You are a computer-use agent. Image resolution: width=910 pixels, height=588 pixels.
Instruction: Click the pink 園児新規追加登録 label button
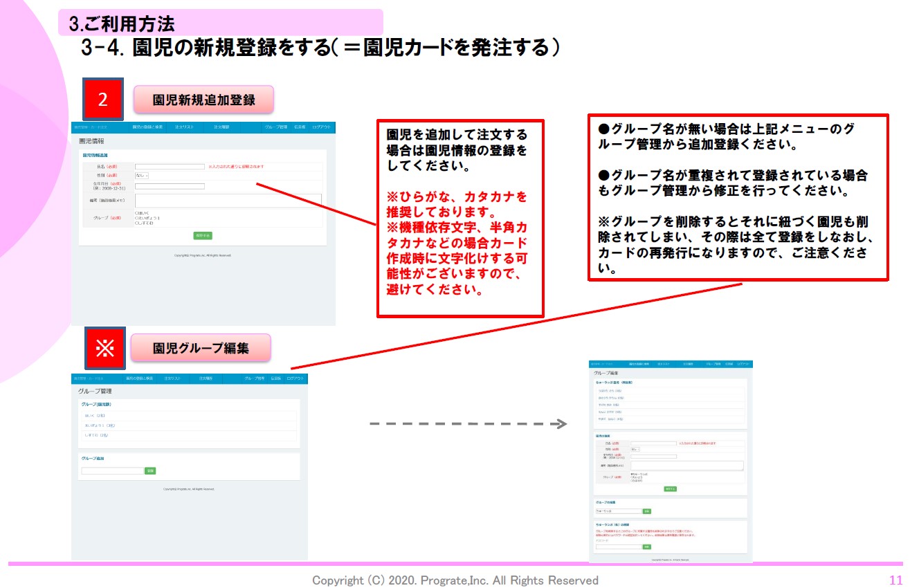coord(204,100)
